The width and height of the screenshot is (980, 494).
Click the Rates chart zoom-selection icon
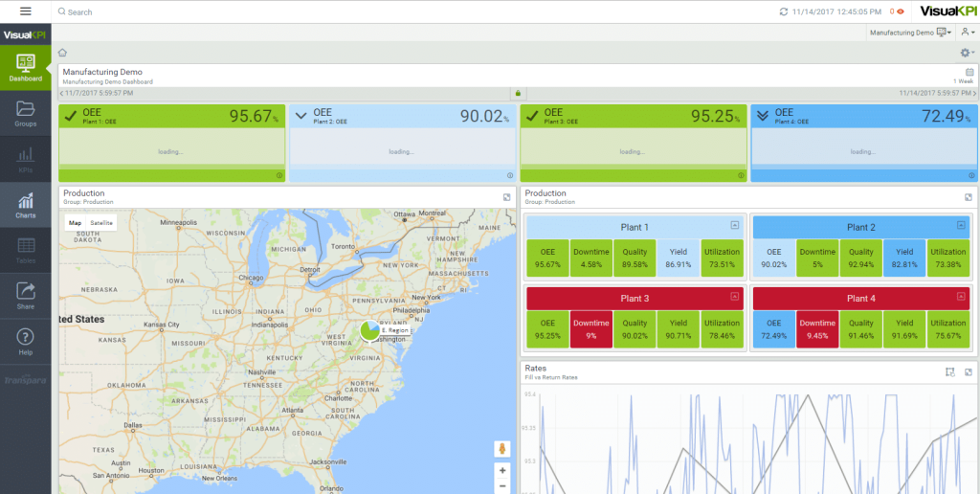tap(950, 371)
